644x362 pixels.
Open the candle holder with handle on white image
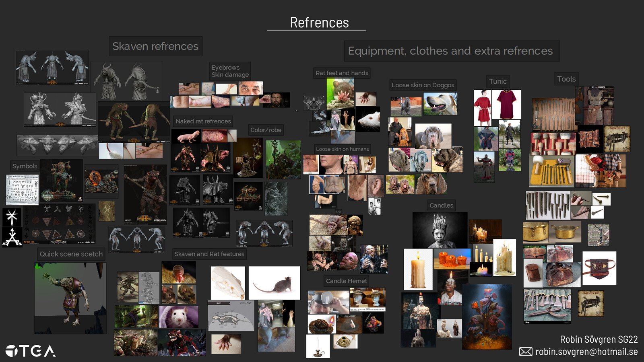(318, 346)
